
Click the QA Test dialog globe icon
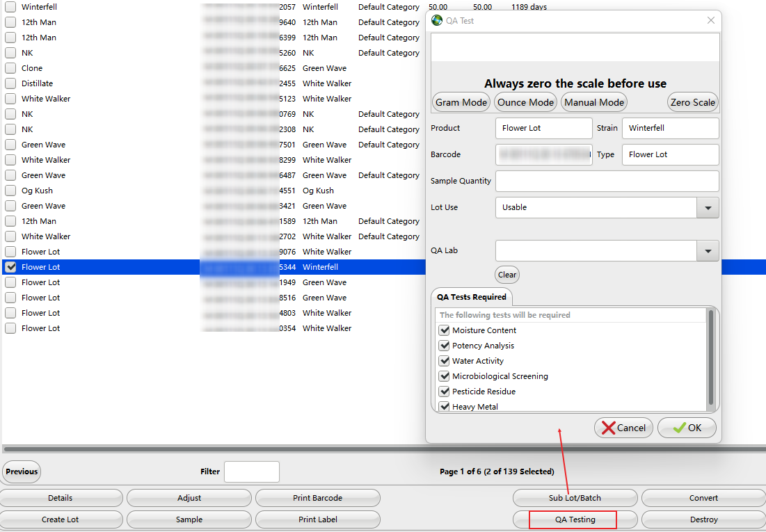click(437, 21)
